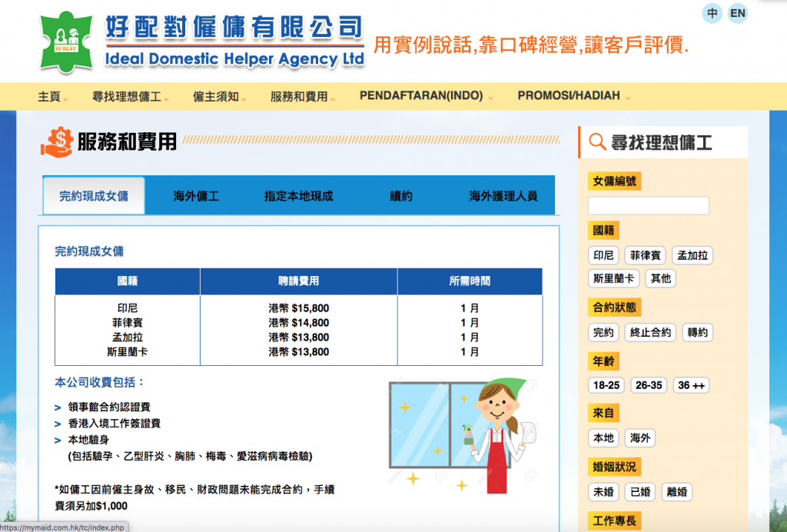
Task: Toggle the 菲律賓 nationality filter
Action: coord(646,256)
